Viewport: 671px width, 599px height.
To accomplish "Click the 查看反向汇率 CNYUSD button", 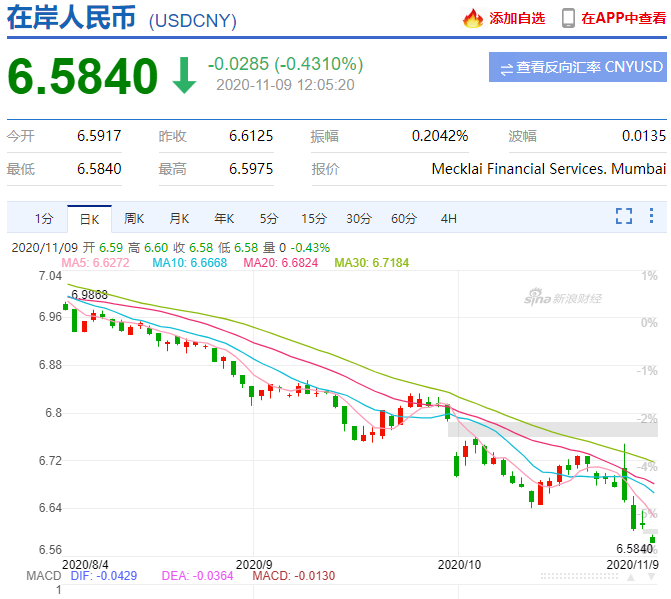I will (579, 68).
